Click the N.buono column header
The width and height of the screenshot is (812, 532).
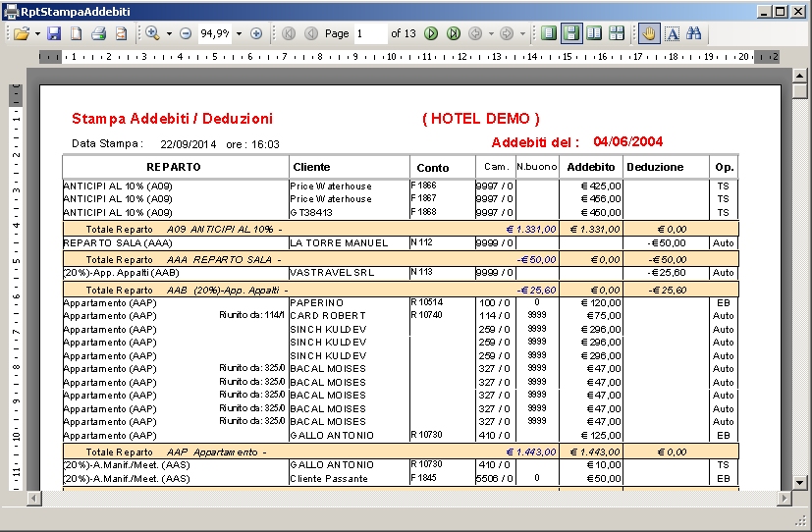[537, 167]
